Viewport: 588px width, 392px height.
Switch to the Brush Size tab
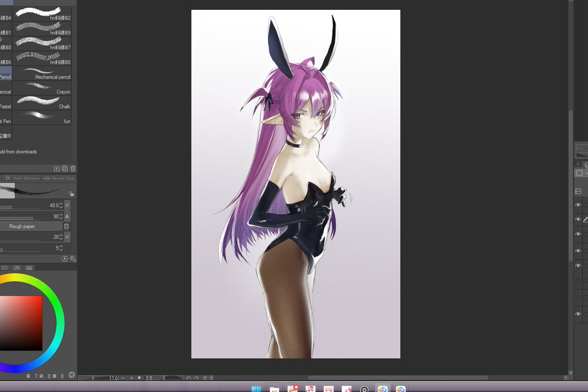pyautogui.click(x=58, y=178)
